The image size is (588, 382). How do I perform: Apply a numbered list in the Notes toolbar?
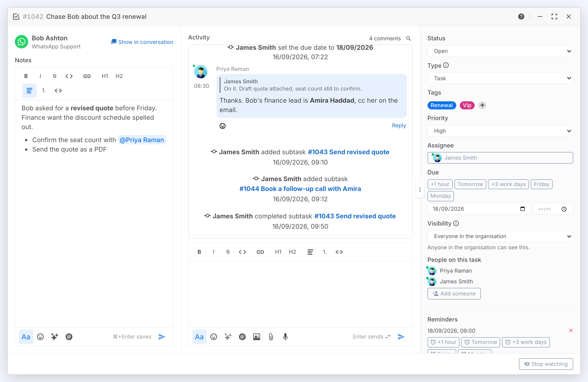click(x=44, y=90)
